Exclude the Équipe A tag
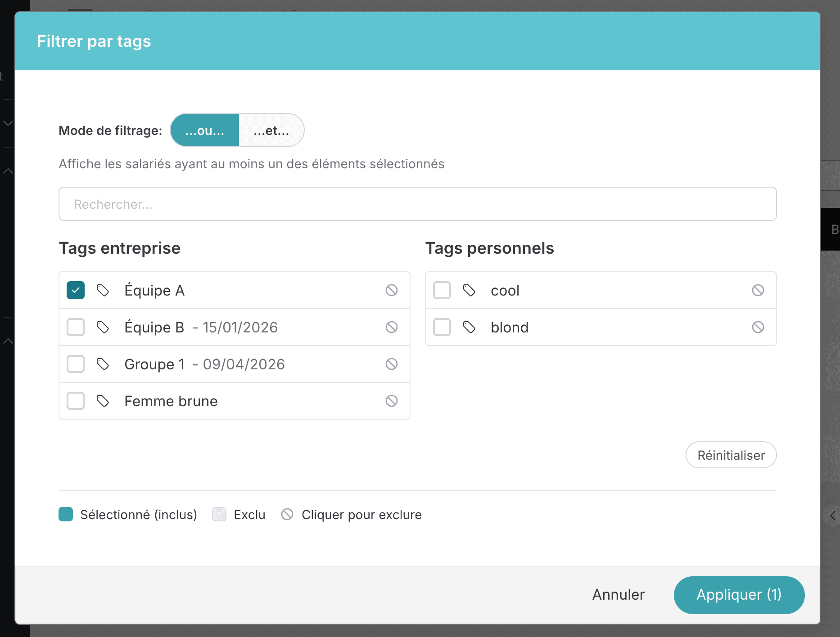 [x=392, y=290]
